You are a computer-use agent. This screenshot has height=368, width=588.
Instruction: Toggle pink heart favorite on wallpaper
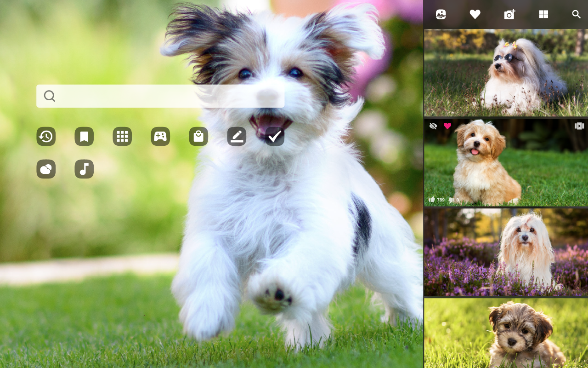447,126
